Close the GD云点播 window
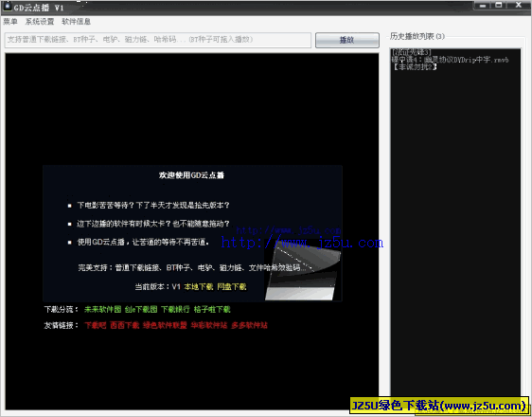This screenshot has width=532, height=417. [x=518, y=6]
